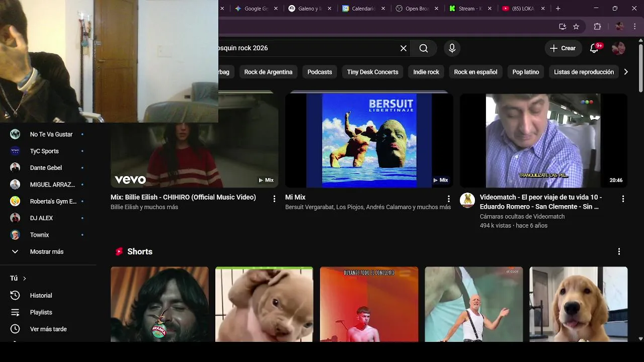This screenshot has width=644, height=362.
Task: Open Mix: Billie Eilish - CHIHIRO title
Action: (183, 197)
